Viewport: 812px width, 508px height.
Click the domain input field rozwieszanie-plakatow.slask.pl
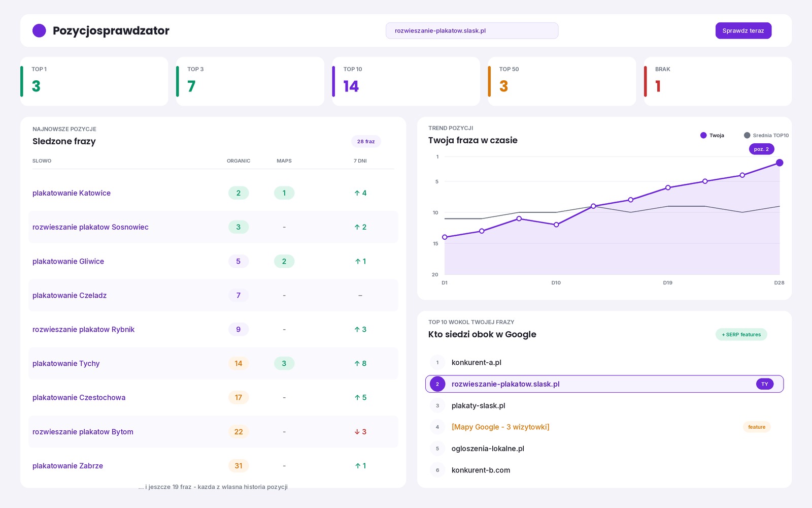coord(472,30)
